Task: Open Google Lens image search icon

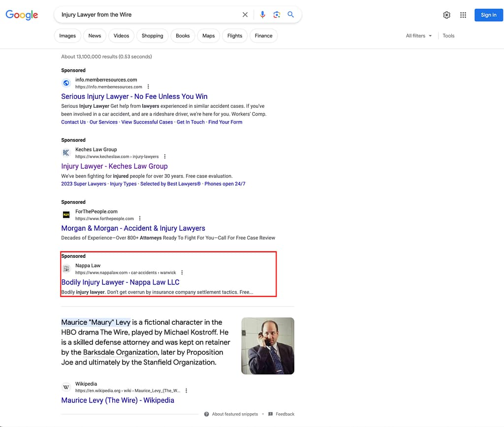Action: (x=277, y=15)
